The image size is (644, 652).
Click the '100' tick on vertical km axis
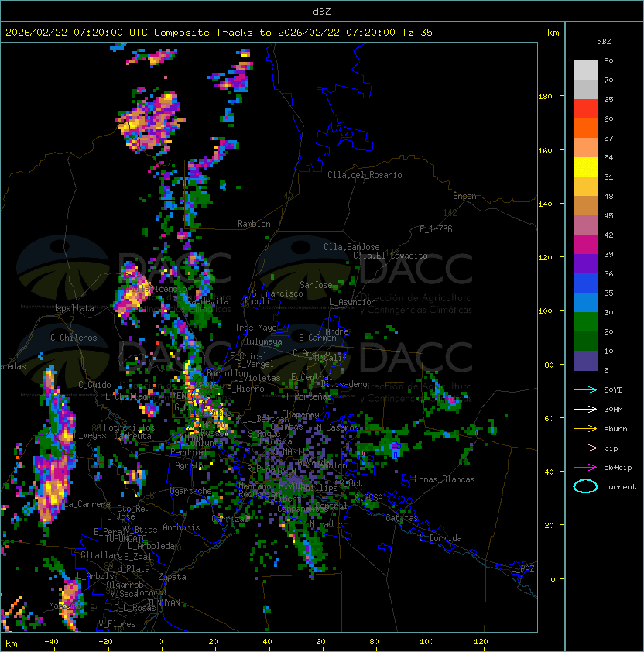545,311
